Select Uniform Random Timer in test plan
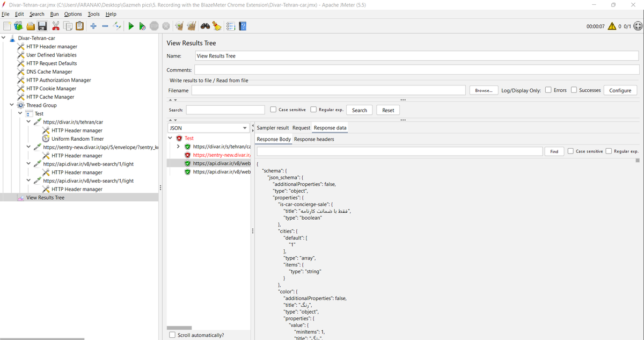 (x=77, y=139)
